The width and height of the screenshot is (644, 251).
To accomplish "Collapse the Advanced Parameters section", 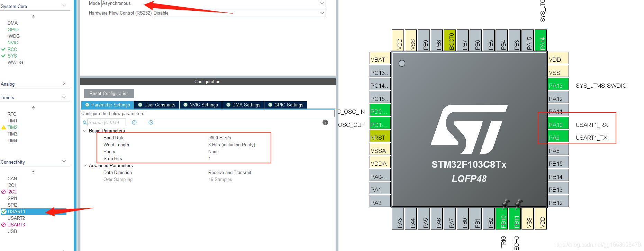I will click(x=85, y=165).
